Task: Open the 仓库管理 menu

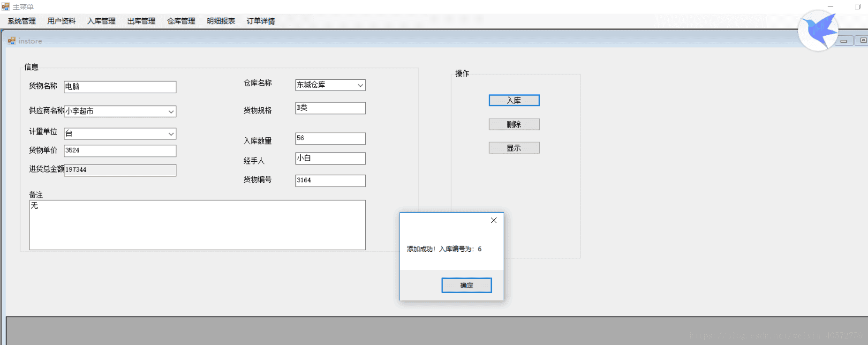Action: (181, 21)
